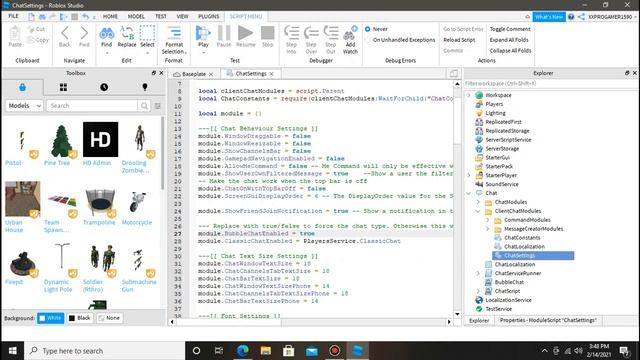Start the Play test

point(203,33)
